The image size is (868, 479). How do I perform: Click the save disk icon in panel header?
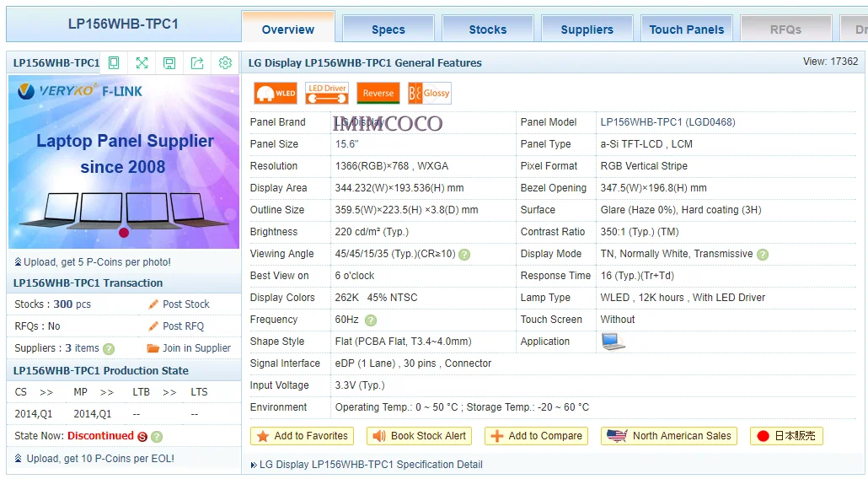(169, 63)
